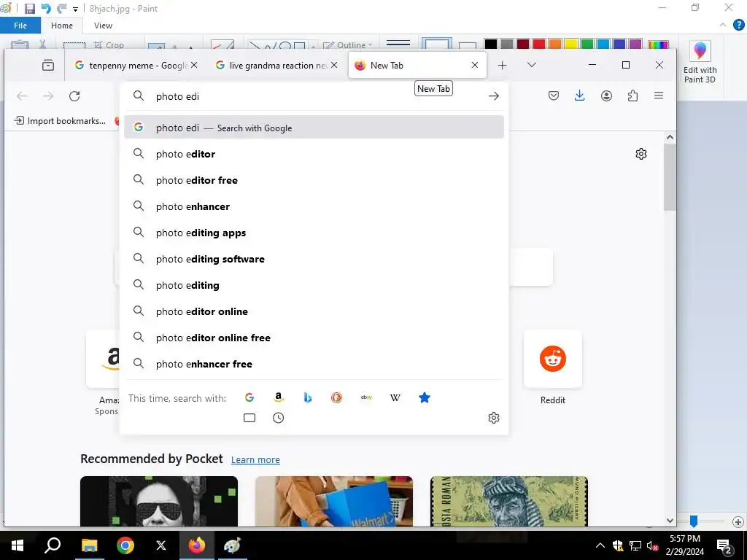
Task: Search this time with Google icon
Action: click(x=249, y=397)
